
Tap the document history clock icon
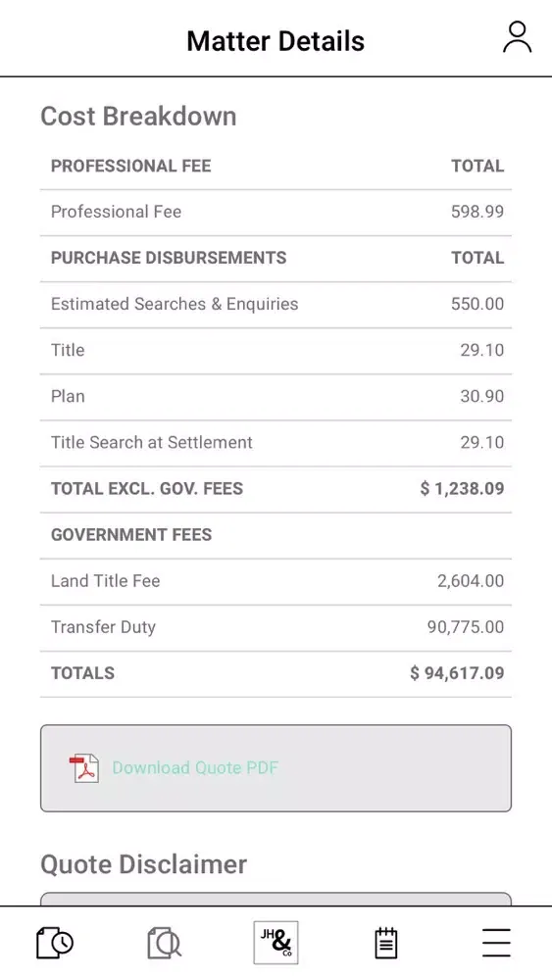tap(54, 943)
